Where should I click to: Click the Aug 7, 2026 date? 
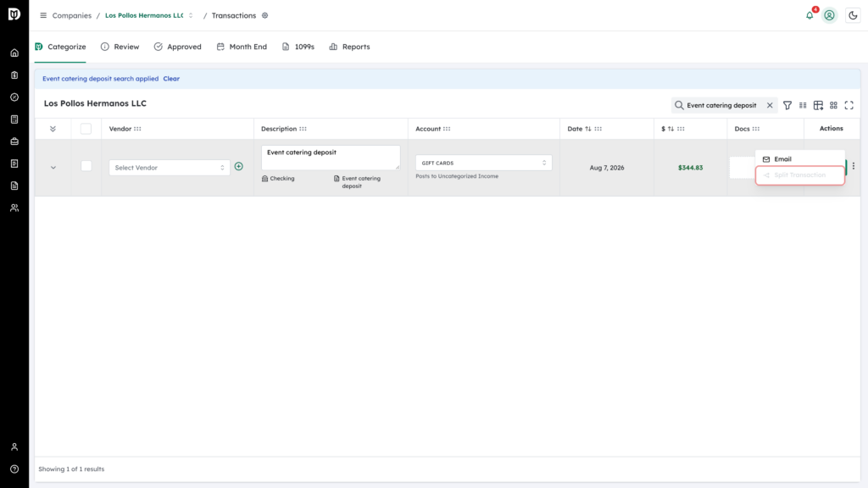(607, 168)
